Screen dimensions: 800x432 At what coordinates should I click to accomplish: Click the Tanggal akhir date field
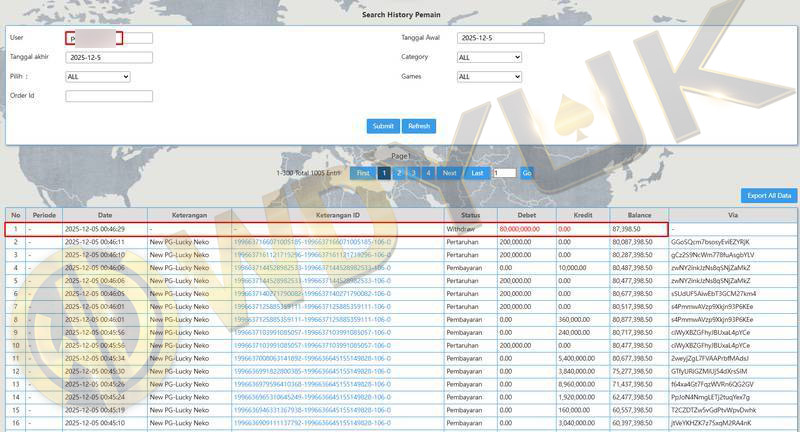(x=109, y=57)
